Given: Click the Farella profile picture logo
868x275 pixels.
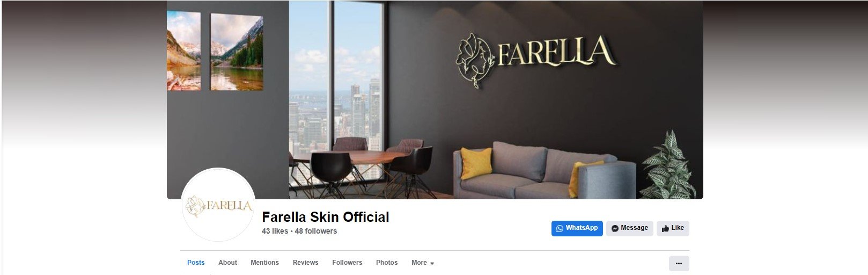Looking at the screenshot, I should point(218,205).
